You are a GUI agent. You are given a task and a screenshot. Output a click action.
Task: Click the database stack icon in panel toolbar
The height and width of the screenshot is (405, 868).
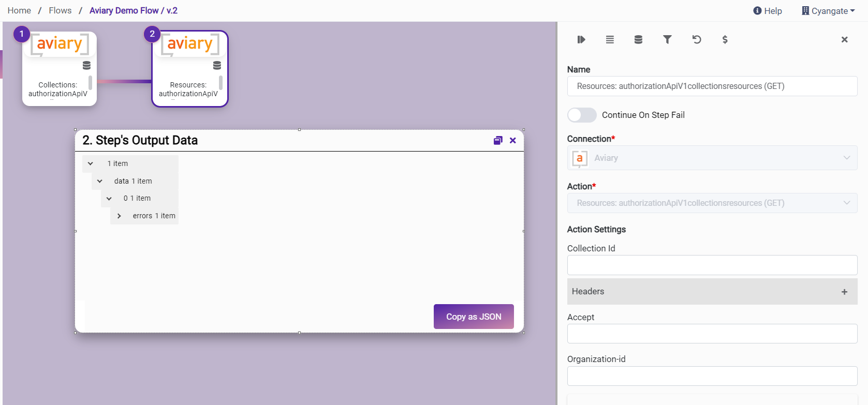[x=638, y=40]
